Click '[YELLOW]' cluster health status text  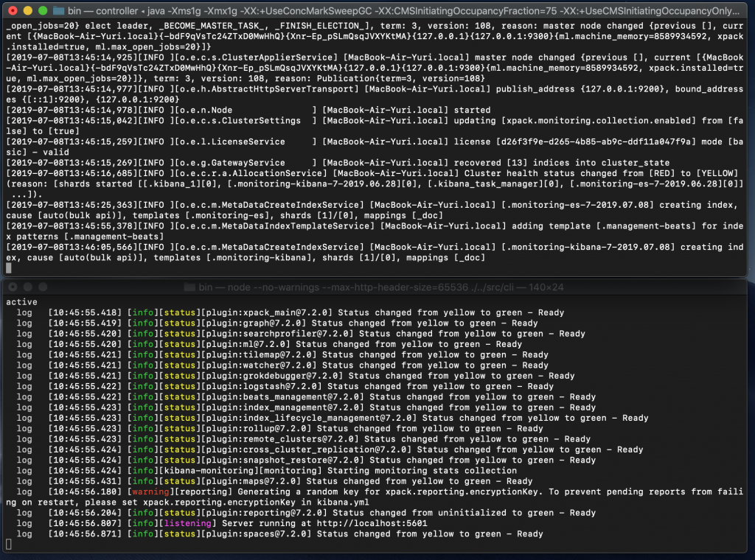[x=717, y=174]
